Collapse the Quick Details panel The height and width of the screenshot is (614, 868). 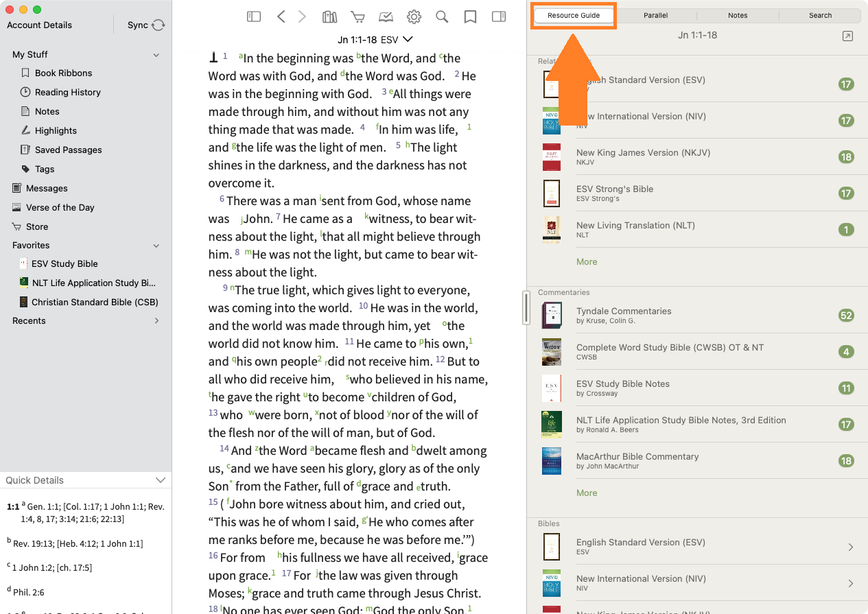161,480
